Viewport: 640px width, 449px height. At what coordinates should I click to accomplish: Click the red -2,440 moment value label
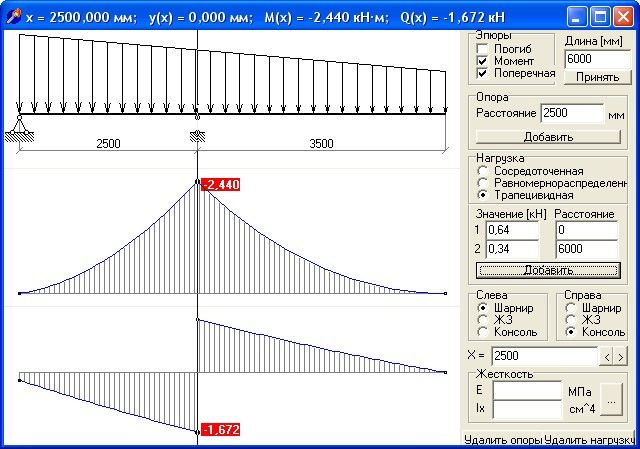point(221,184)
